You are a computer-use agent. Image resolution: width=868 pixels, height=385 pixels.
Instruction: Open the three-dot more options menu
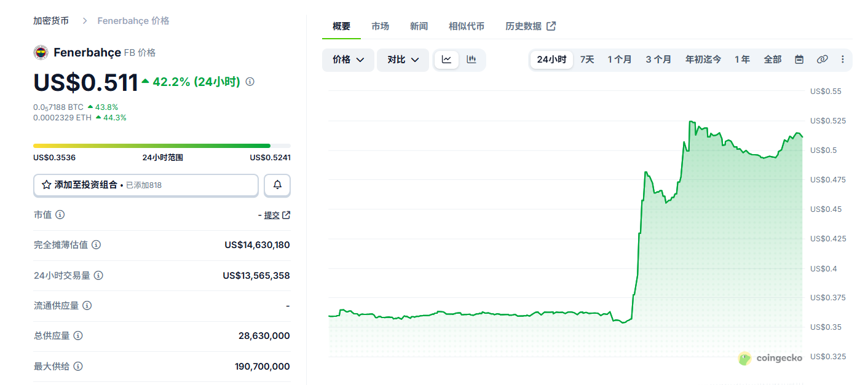click(x=843, y=60)
